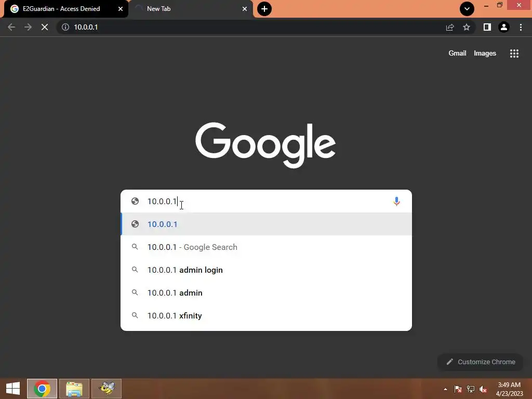The width and height of the screenshot is (532, 399).
Task: Open the Windows Start menu
Action: coord(13,389)
